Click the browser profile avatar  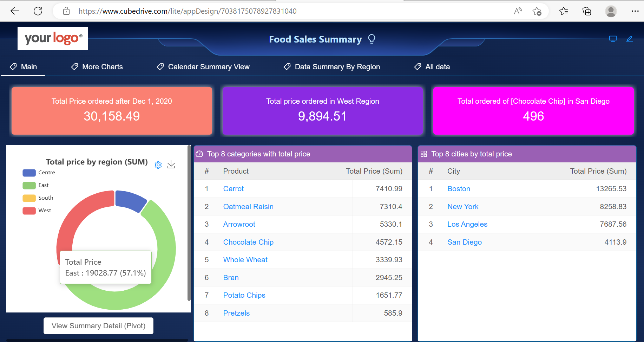click(x=611, y=11)
